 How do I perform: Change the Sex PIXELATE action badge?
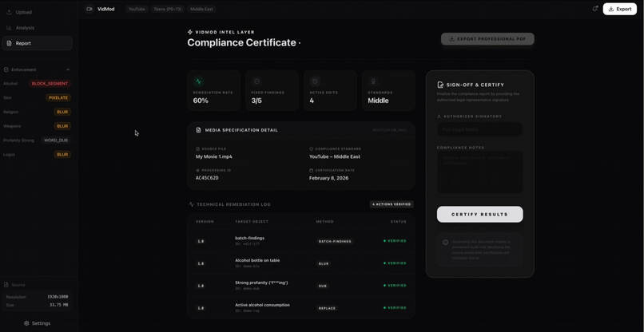pos(58,97)
